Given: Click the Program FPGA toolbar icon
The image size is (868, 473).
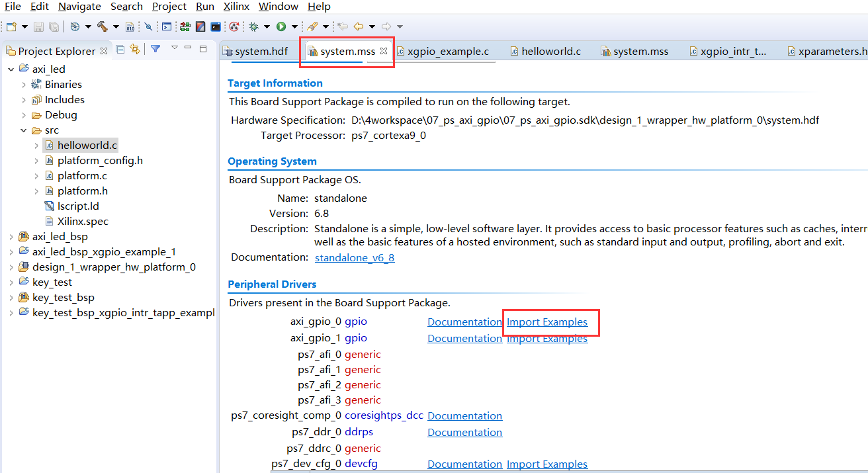Looking at the screenshot, I should point(200,27).
